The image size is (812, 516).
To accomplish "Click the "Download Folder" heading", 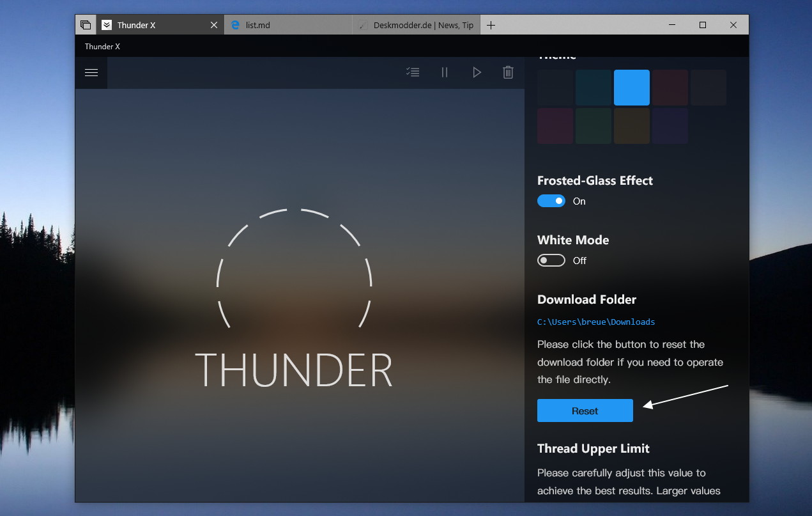I will click(x=587, y=299).
